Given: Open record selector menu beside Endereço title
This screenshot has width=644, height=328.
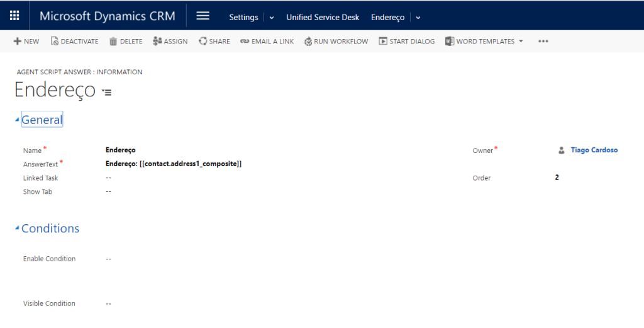Looking at the screenshot, I should click(x=107, y=93).
